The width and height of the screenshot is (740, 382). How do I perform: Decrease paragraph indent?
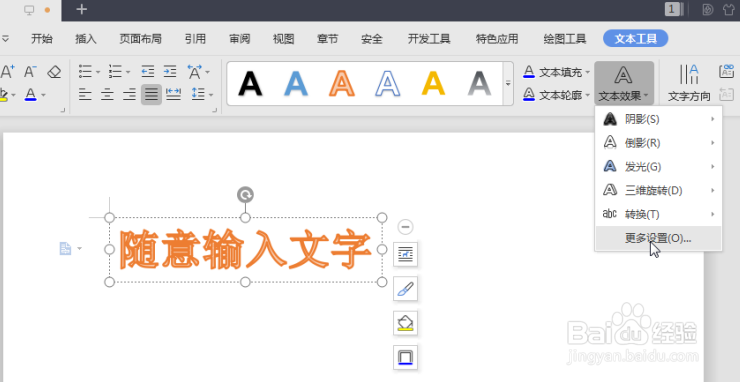point(148,72)
